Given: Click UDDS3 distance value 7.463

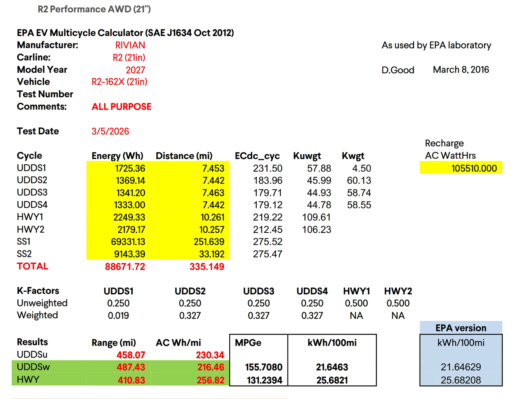Looking at the screenshot, I should [213, 193].
